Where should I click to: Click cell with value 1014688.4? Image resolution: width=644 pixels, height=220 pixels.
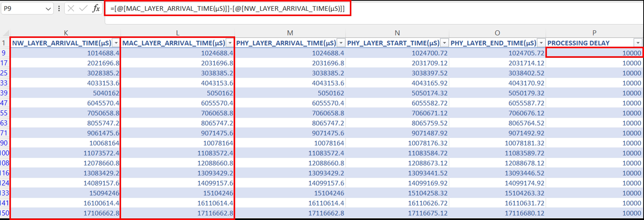(x=66, y=53)
